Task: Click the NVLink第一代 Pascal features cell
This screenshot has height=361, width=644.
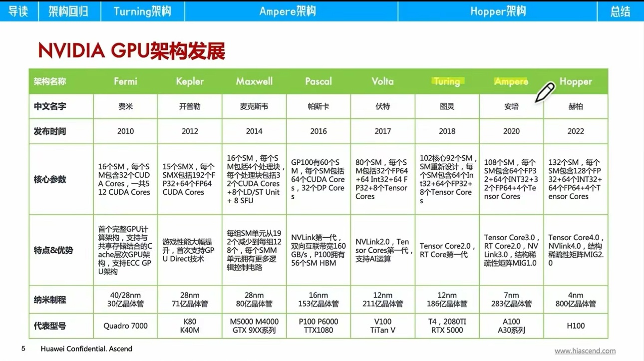Action: [319, 250]
